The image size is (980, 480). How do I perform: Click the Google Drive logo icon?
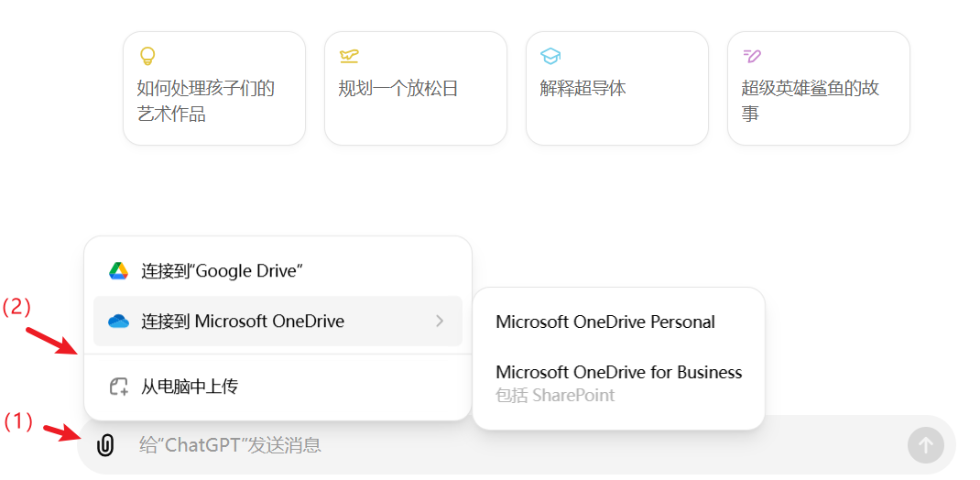pos(118,271)
